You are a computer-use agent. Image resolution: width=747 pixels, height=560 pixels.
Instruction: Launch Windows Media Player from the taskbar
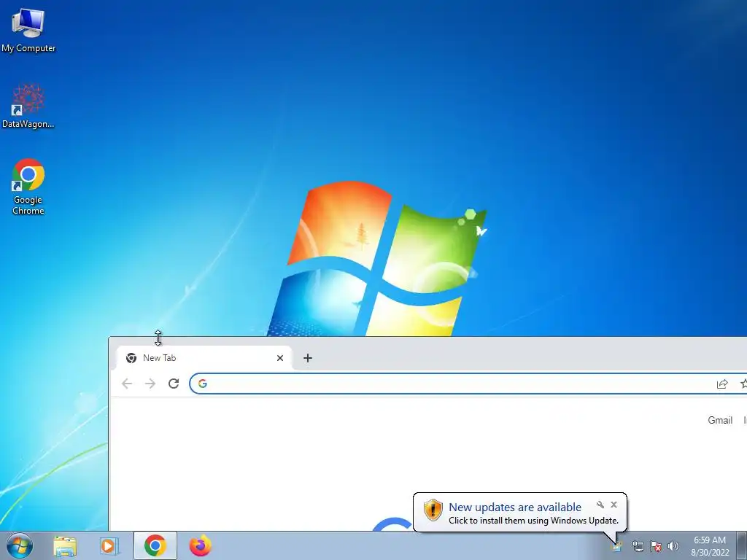(109, 545)
